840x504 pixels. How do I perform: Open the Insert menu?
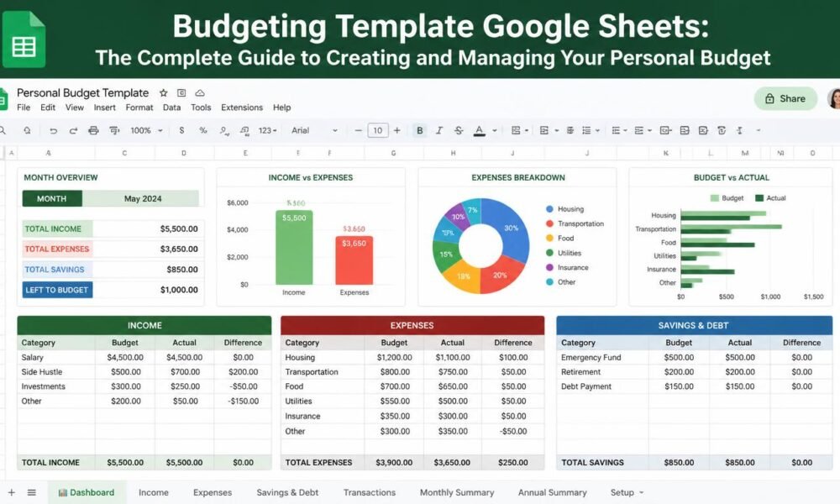tap(104, 108)
